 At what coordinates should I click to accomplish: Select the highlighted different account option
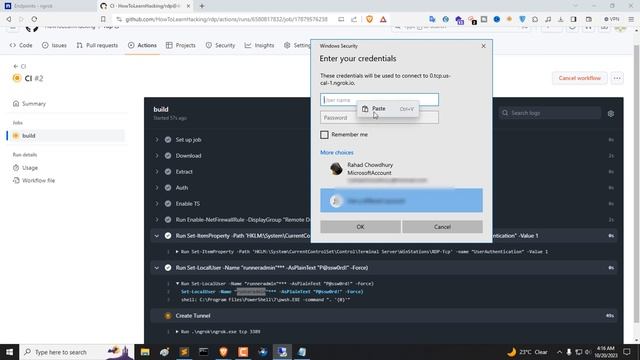401,200
